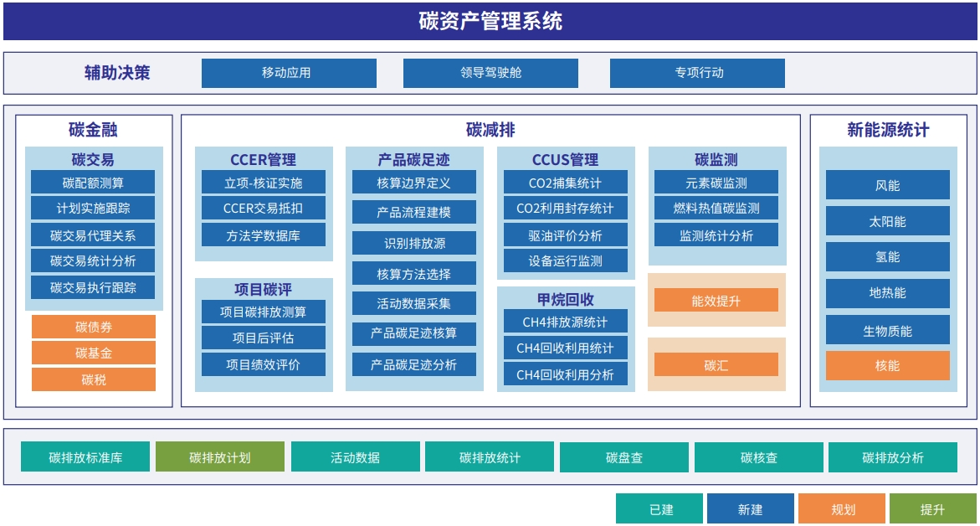
Task: Select the bottom 活动数据 block
Action: [356, 457]
